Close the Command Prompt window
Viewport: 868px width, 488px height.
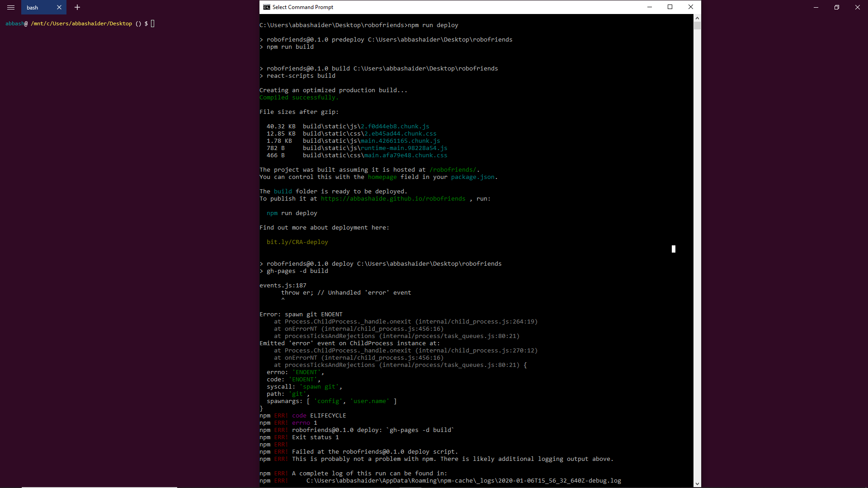(691, 7)
